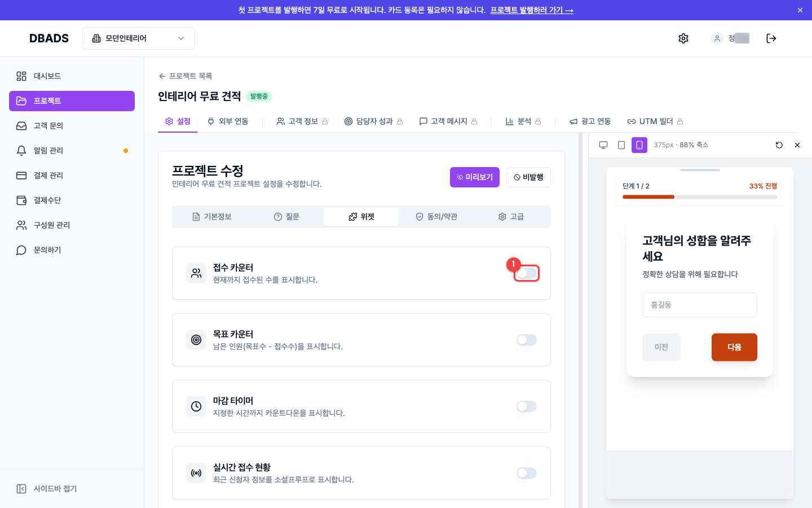Click the 비발행 button
812x508 pixels.
(528, 177)
